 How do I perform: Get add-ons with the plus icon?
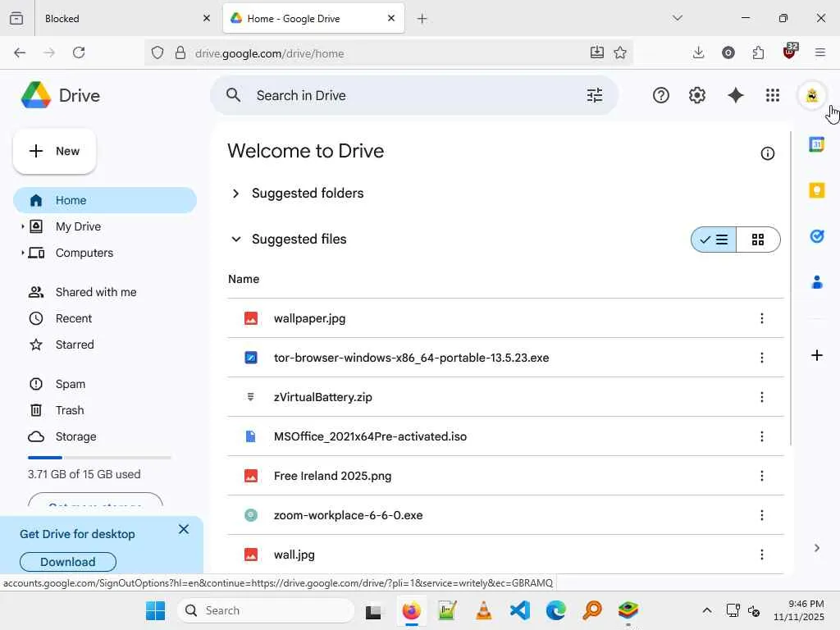[816, 355]
